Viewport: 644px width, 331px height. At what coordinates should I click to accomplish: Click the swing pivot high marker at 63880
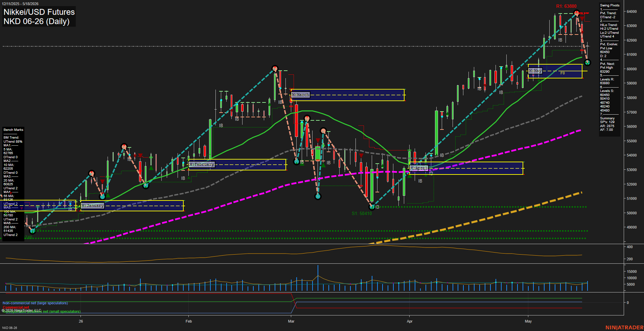pyautogui.click(x=577, y=13)
